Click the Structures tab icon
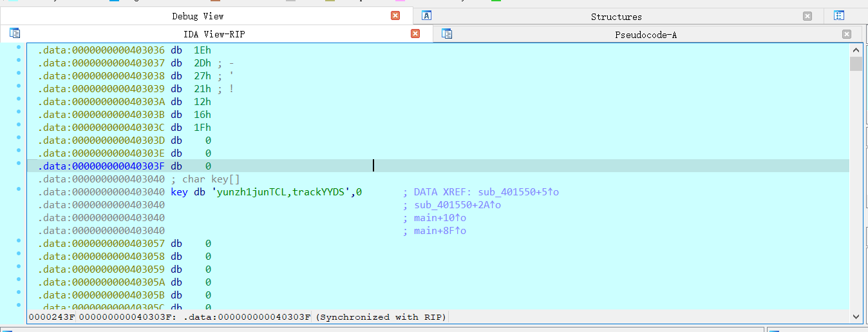This screenshot has height=332, width=868. 426,16
